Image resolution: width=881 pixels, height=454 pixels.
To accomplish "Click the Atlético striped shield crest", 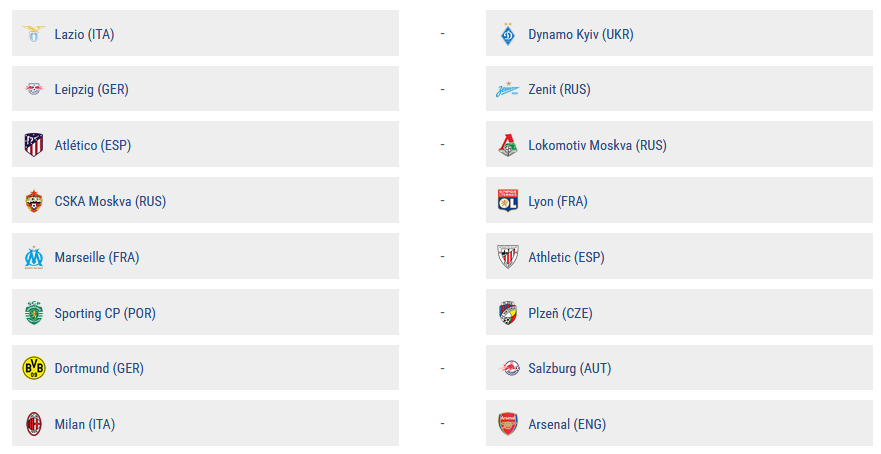I will (x=34, y=144).
